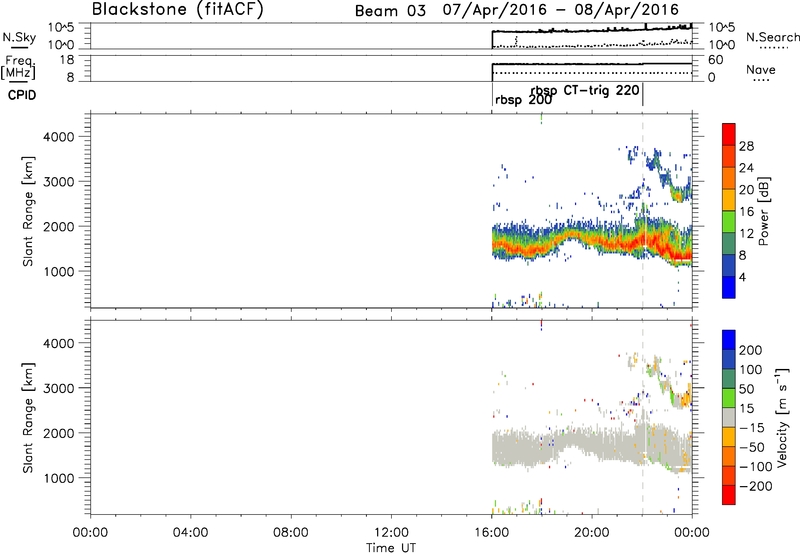Click the 'Time UT' axis label

[x=391, y=547]
